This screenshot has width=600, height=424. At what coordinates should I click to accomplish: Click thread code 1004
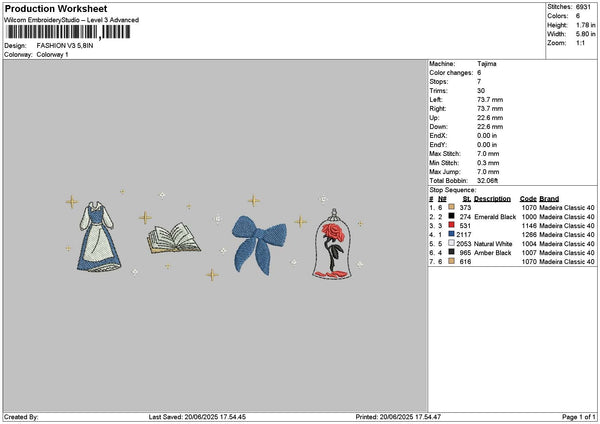click(x=529, y=244)
